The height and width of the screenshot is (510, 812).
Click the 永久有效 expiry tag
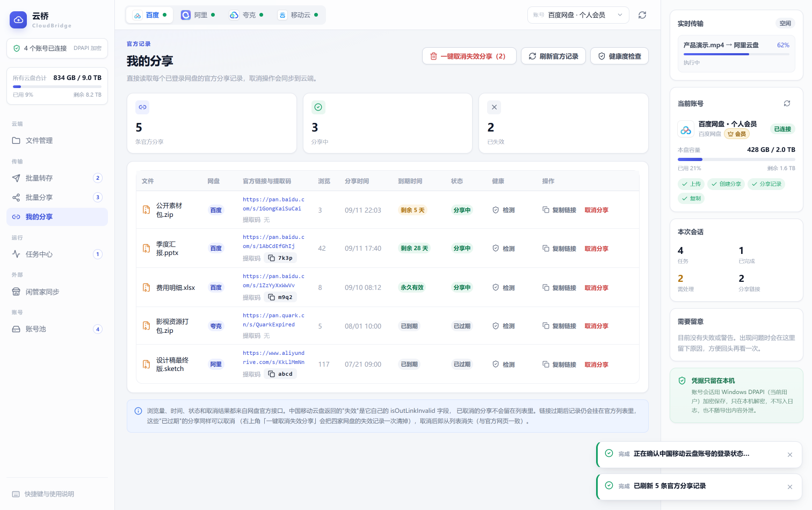click(412, 288)
